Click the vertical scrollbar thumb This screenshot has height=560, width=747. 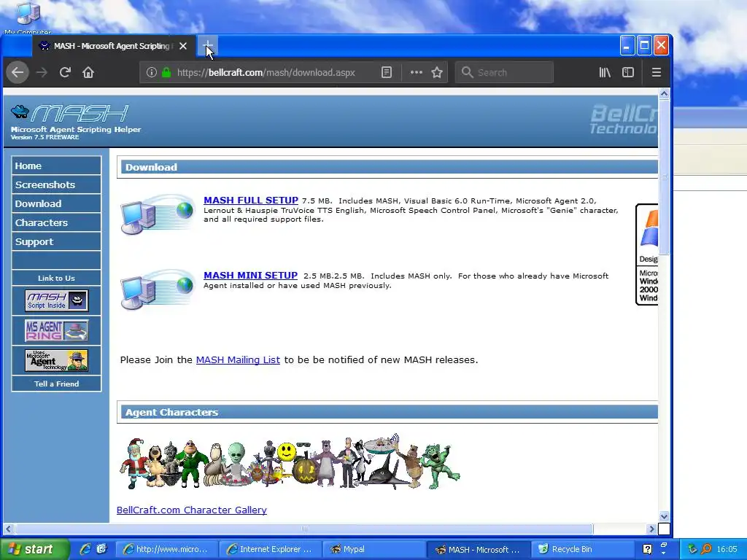664,177
